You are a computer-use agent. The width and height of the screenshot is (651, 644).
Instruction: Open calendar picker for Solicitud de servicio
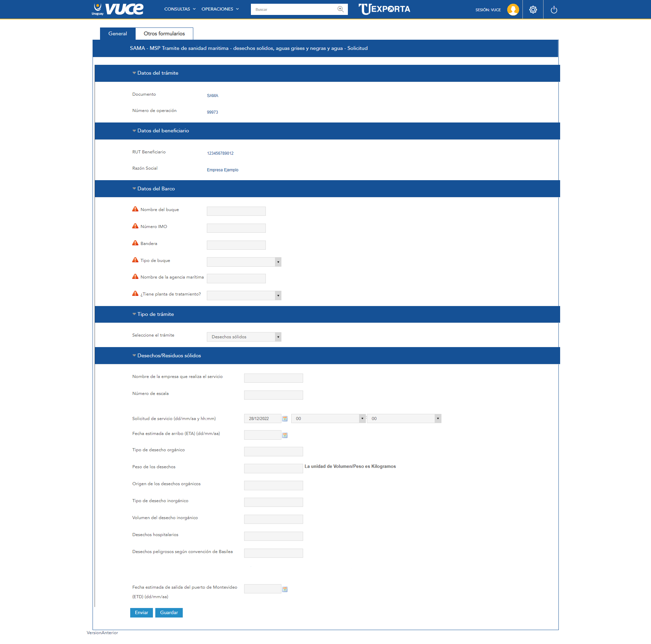[285, 419]
